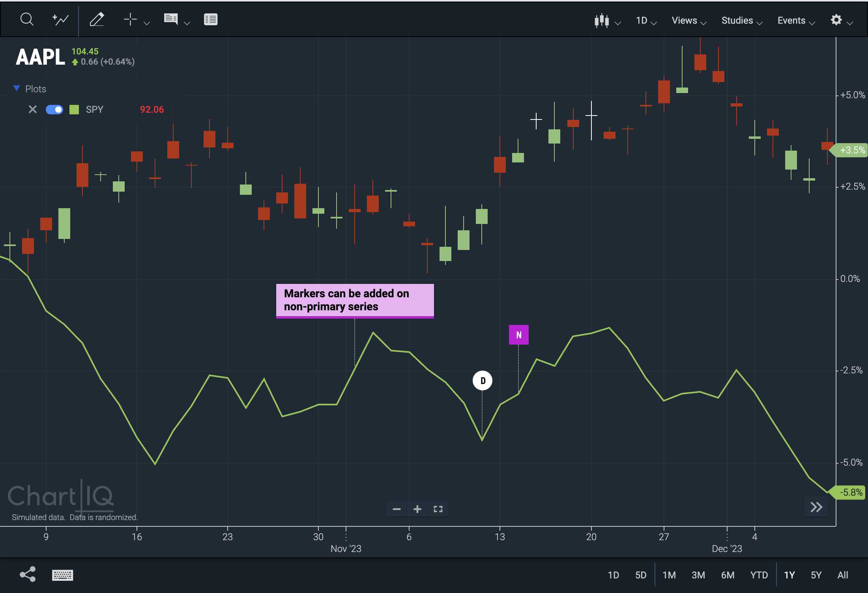Click the +5.0% y-axis label

click(853, 95)
